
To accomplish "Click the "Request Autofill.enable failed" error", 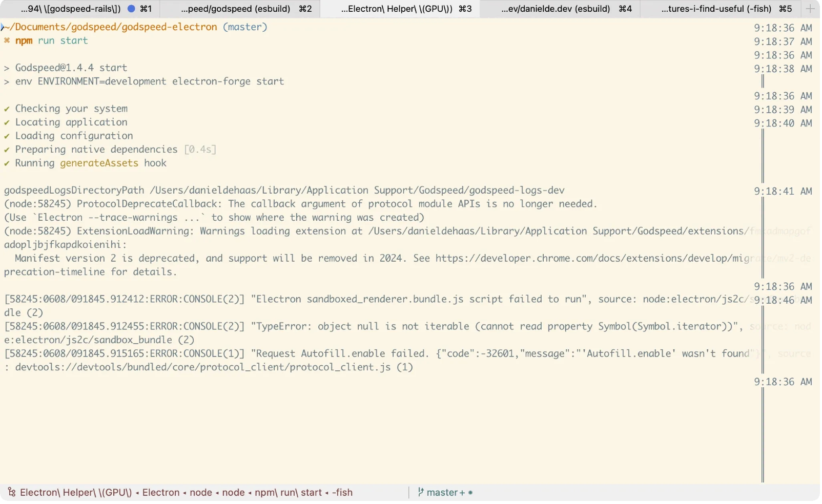I will pos(341,353).
